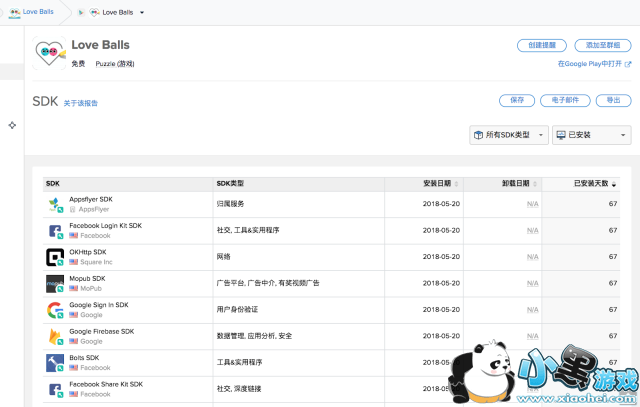Image resolution: width=640 pixels, height=407 pixels.
Task: Expand the 所有SDK类型 dropdown
Action: point(509,135)
